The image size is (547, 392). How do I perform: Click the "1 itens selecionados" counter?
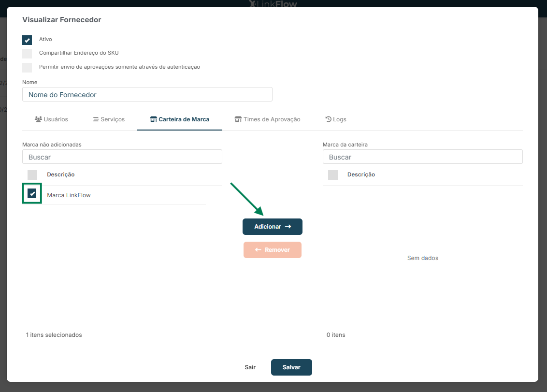54,335
